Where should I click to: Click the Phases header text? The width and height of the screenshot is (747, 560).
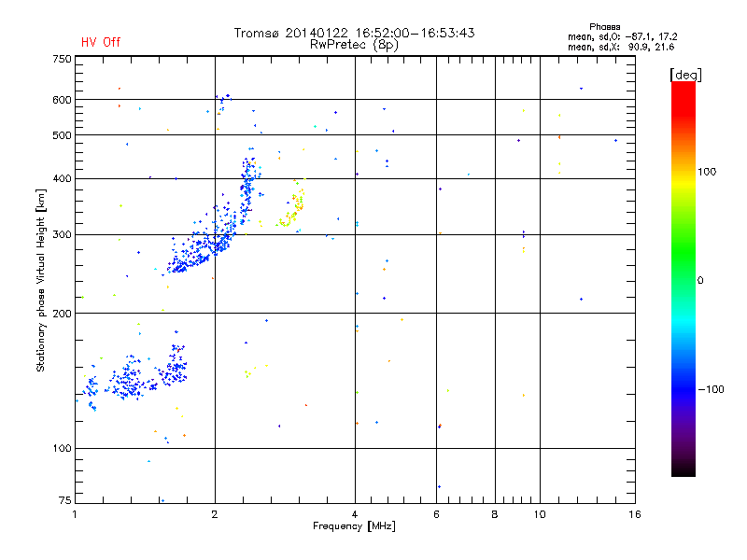(x=604, y=27)
